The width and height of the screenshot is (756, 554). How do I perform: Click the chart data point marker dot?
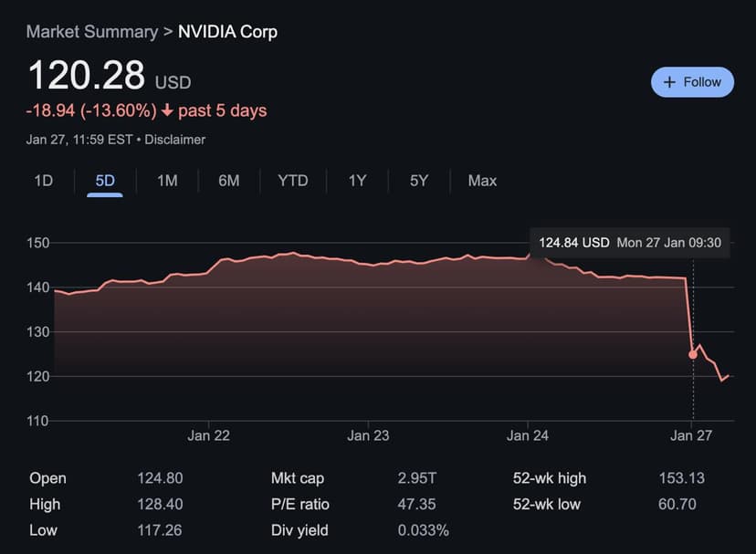click(692, 354)
